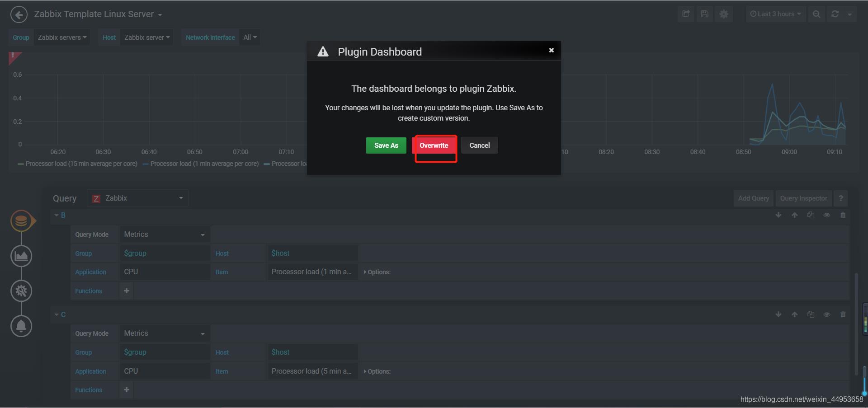The height and width of the screenshot is (408, 868).
Task: Open the refresh interval dropdown caret
Action: point(850,14)
